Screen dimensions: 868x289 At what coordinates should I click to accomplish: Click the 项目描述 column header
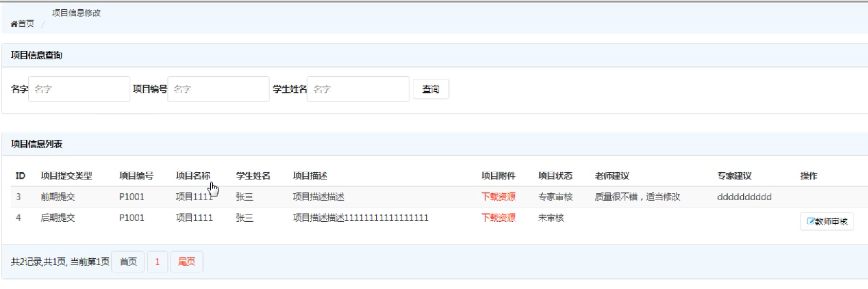click(310, 176)
